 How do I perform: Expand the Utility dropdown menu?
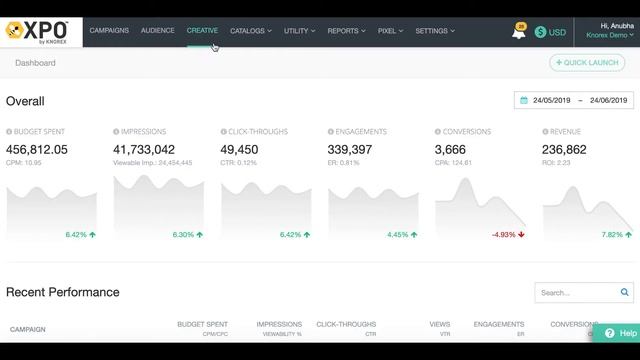click(300, 31)
